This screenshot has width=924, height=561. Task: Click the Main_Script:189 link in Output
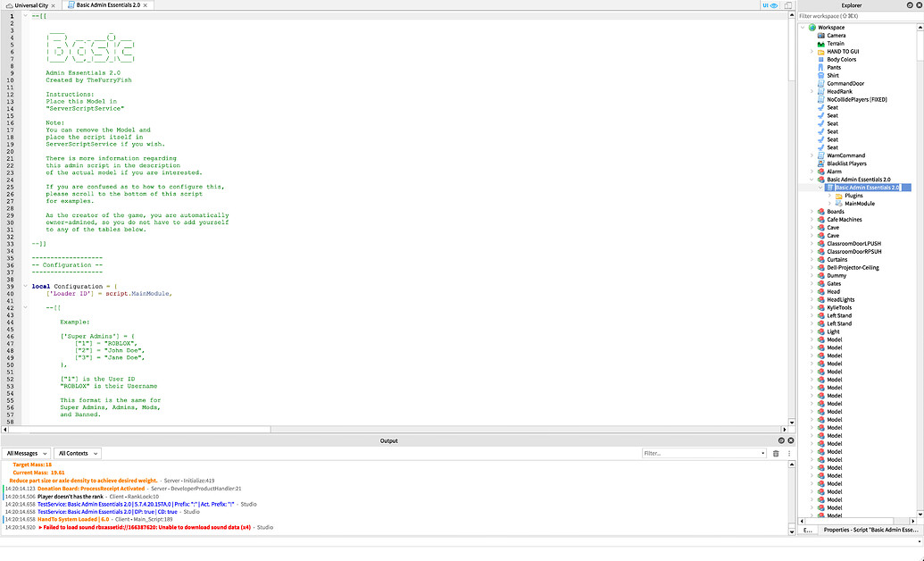pos(152,519)
